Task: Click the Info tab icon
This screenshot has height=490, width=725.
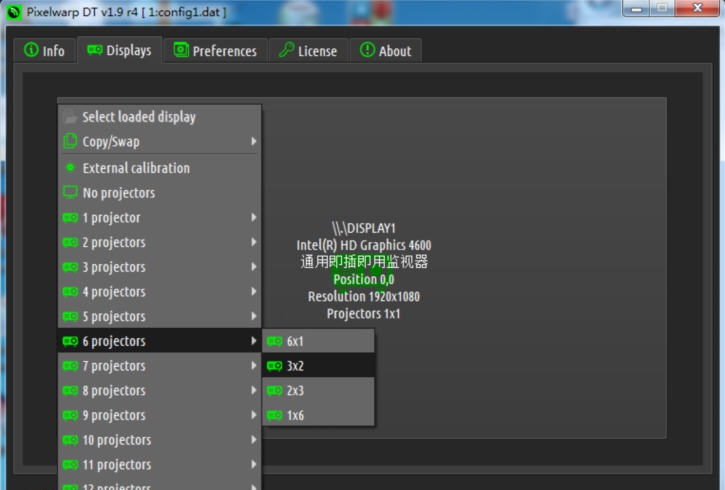Action: [31, 51]
